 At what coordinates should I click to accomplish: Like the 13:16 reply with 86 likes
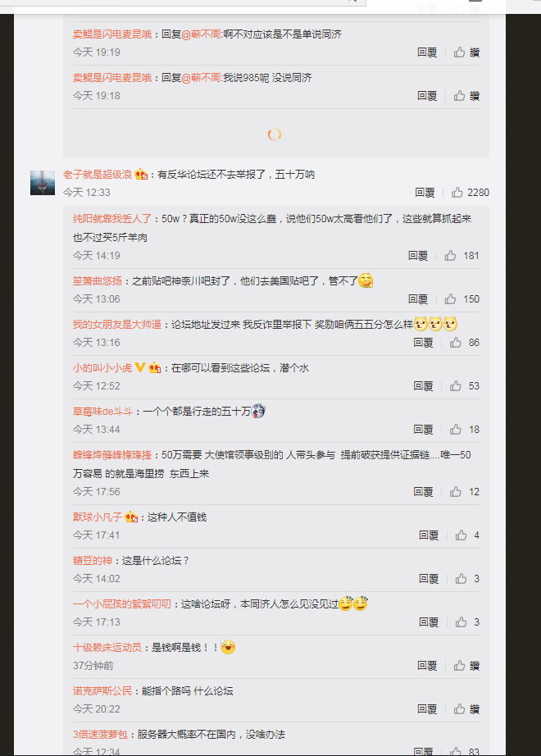465,342
